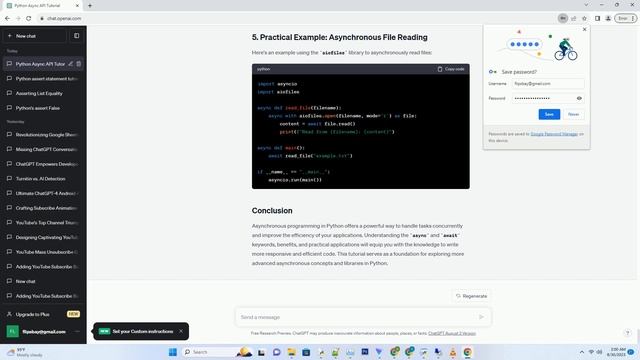Open the ChatGPT Empowers Developers chat
This screenshot has height=360, width=640.
tap(43, 164)
